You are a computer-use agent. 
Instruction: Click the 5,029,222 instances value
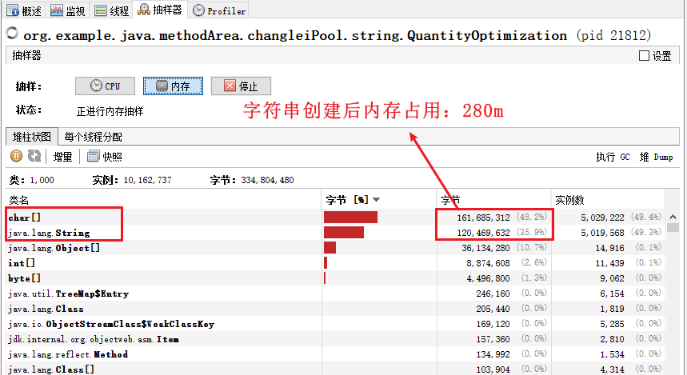coord(602,218)
